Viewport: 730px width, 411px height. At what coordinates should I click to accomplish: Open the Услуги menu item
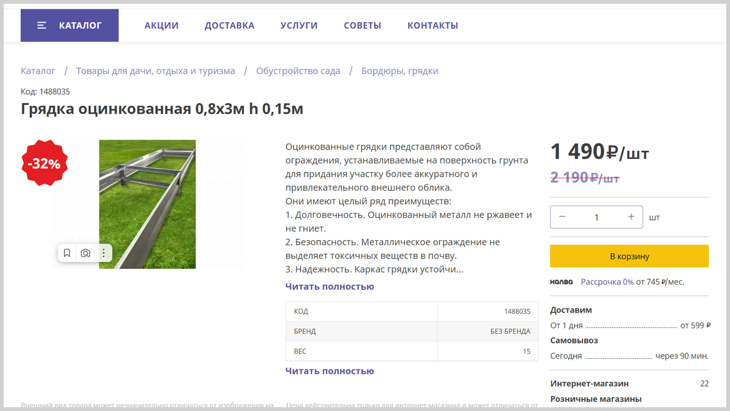point(299,26)
